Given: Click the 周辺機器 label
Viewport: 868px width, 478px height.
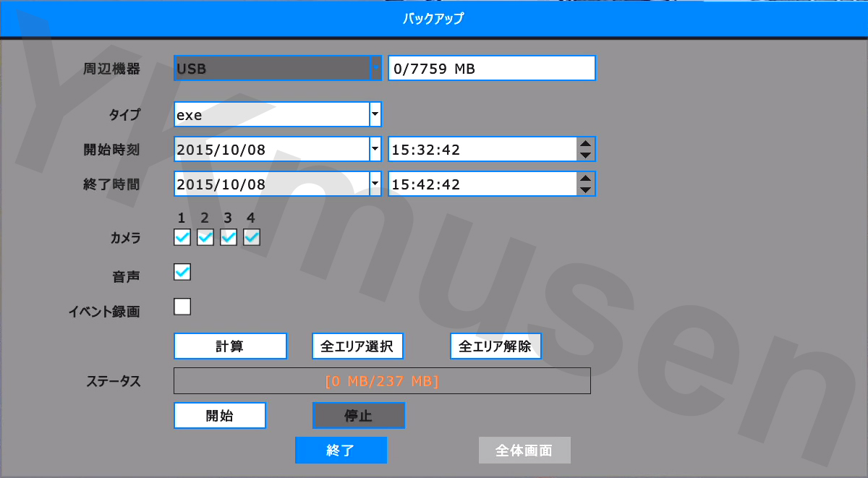Looking at the screenshot, I should coord(112,69).
